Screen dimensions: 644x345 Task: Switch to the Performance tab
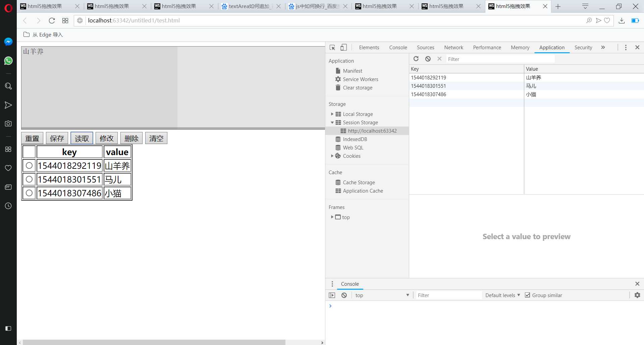[x=487, y=48]
